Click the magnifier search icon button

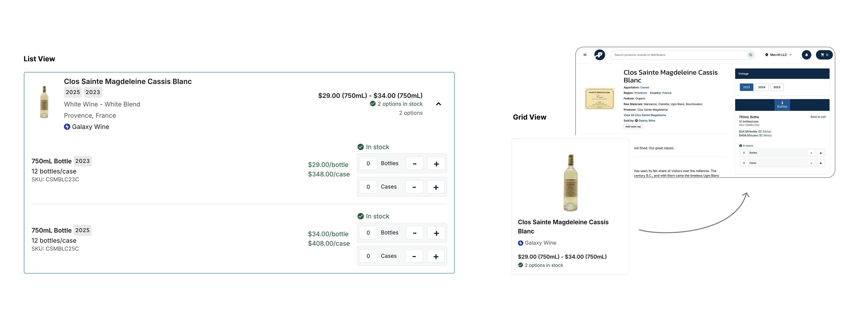pyautogui.click(x=750, y=55)
